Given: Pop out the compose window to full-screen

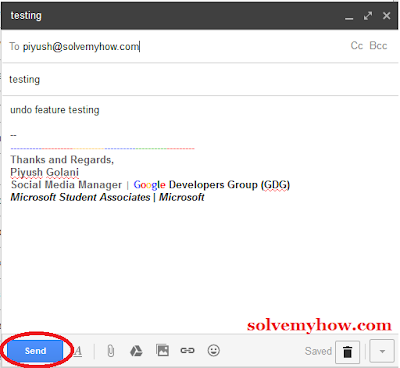Looking at the screenshot, I should click(368, 16).
